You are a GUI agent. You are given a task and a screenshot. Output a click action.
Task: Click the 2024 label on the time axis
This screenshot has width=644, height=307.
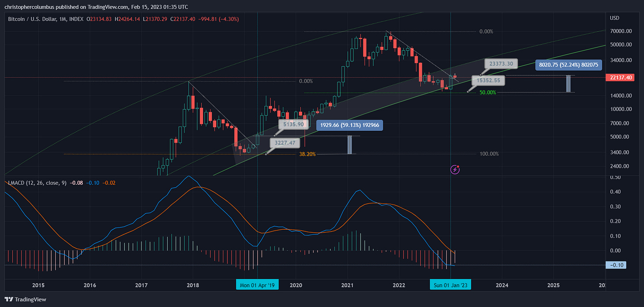coord(502,285)
